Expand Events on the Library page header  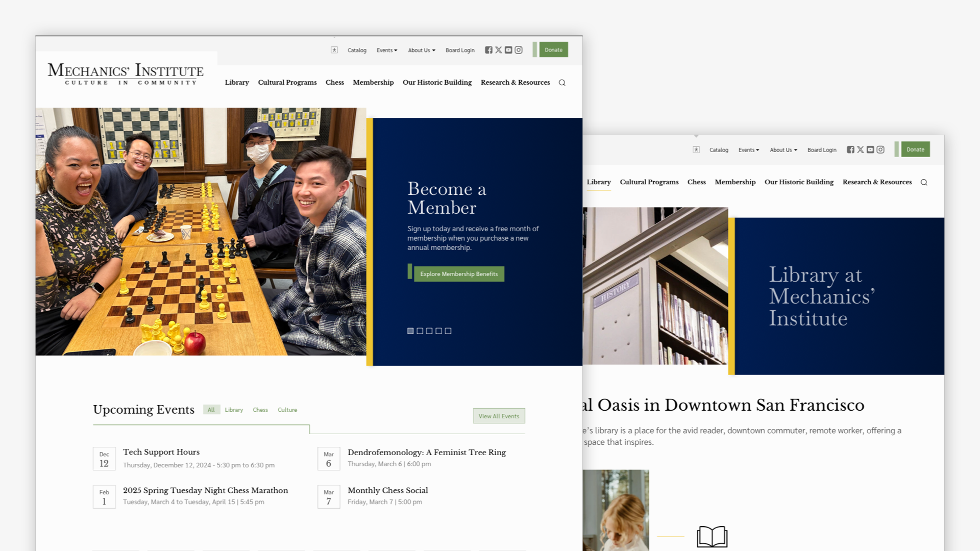pyautogui.click(x=748, y=149)
